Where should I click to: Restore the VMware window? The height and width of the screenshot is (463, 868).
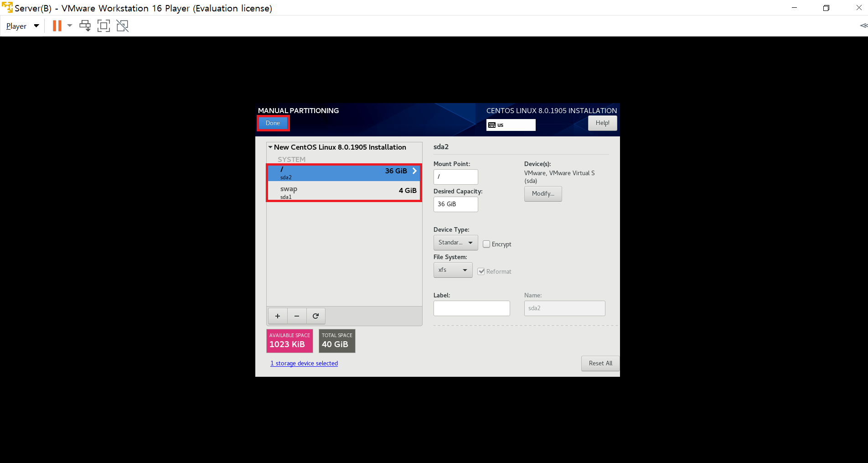826,8
